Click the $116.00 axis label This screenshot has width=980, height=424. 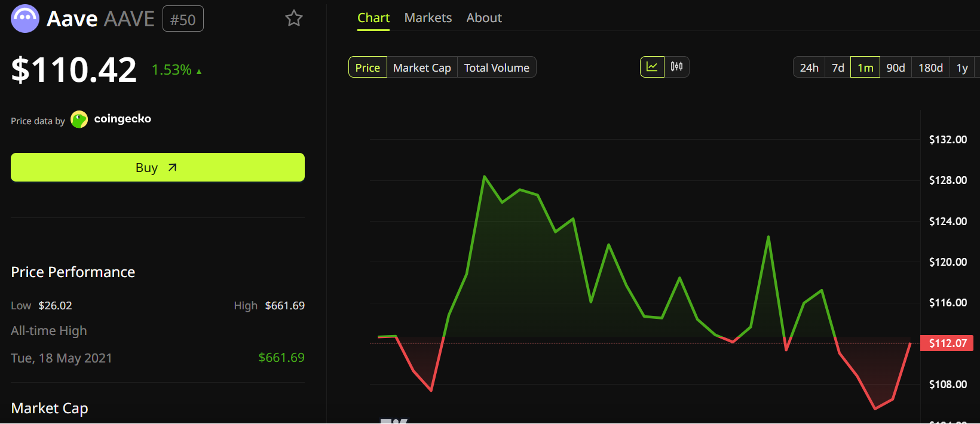coord(948,303)
